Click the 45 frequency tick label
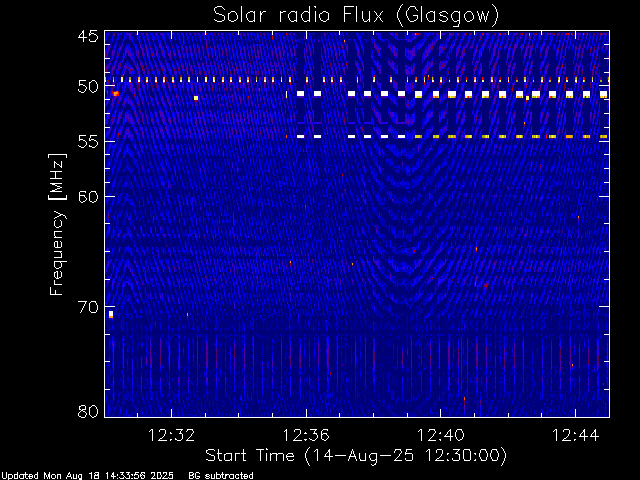 pyautogui.click(x=88, y=36)
